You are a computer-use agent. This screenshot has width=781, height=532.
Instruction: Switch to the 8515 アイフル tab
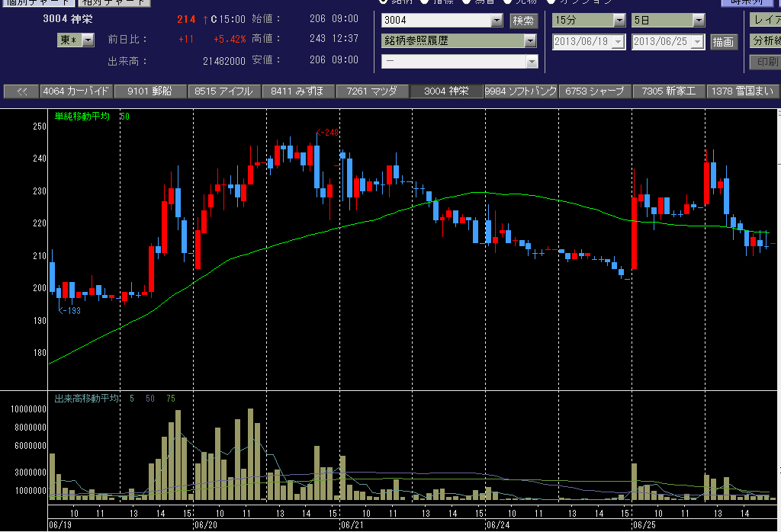click(224, 91)
